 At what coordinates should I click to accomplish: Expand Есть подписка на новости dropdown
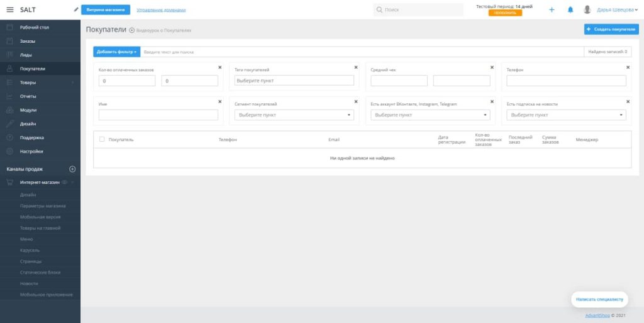[566, 115]
